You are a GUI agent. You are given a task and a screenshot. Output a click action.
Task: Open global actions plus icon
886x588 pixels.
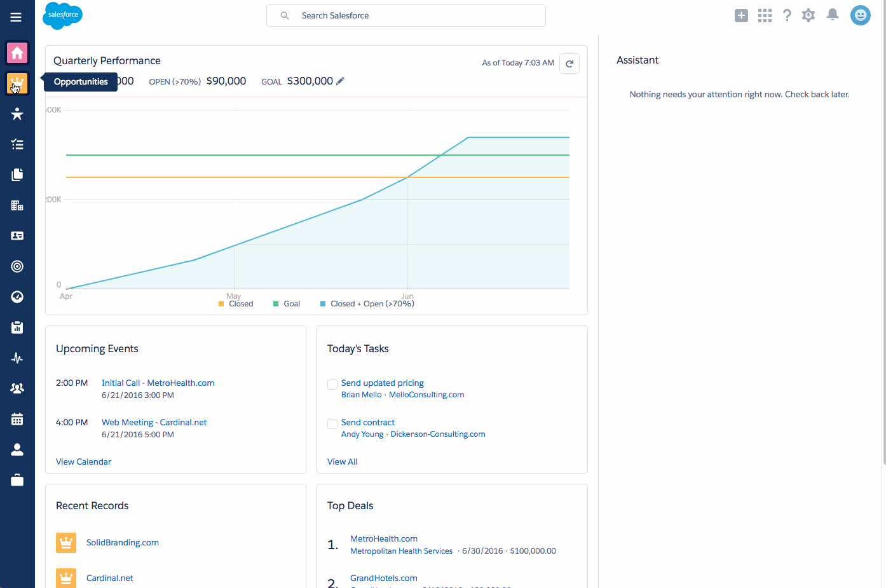tap(741, 15)
